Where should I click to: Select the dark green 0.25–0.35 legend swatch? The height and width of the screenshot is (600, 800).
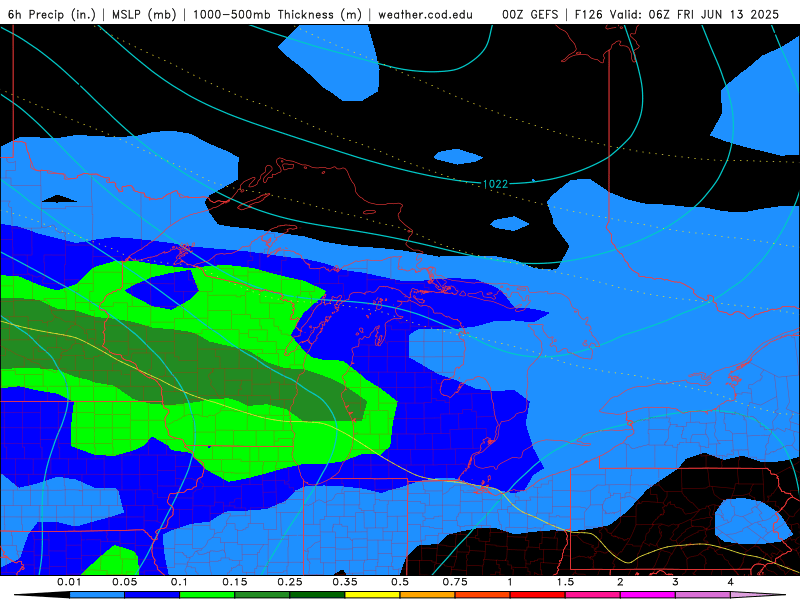pyautogui.click(x=317, y=595)
